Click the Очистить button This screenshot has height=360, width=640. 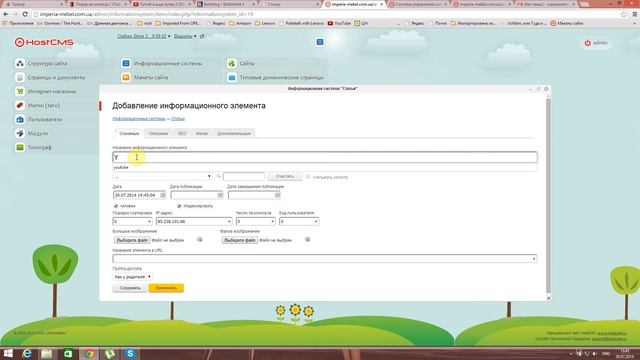click(285, 176)
